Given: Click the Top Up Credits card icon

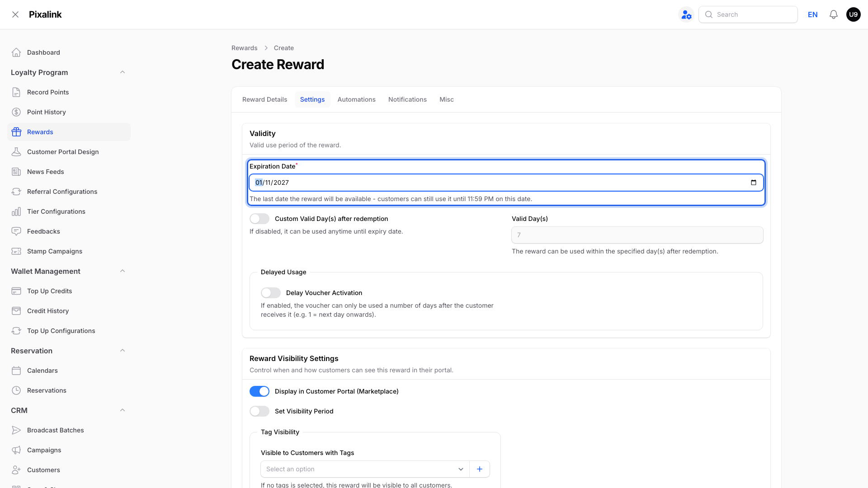Looking at the screenshot, I should click(16, 291).
